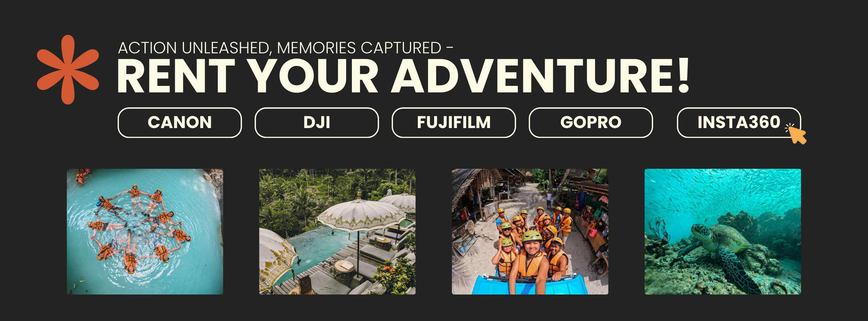Switch to the GOPRO category
This screenshot has height=321, width=868.
pyautogui.click(x=591, y=123)
